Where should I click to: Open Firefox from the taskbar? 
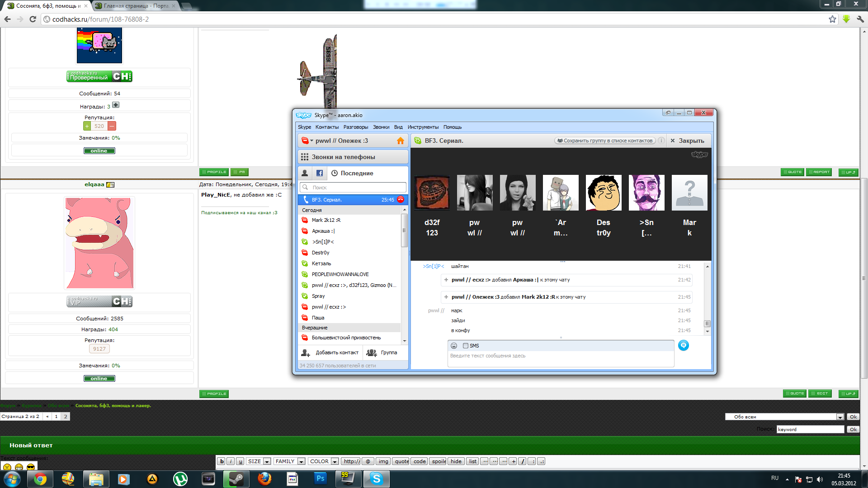coord(264,479)
